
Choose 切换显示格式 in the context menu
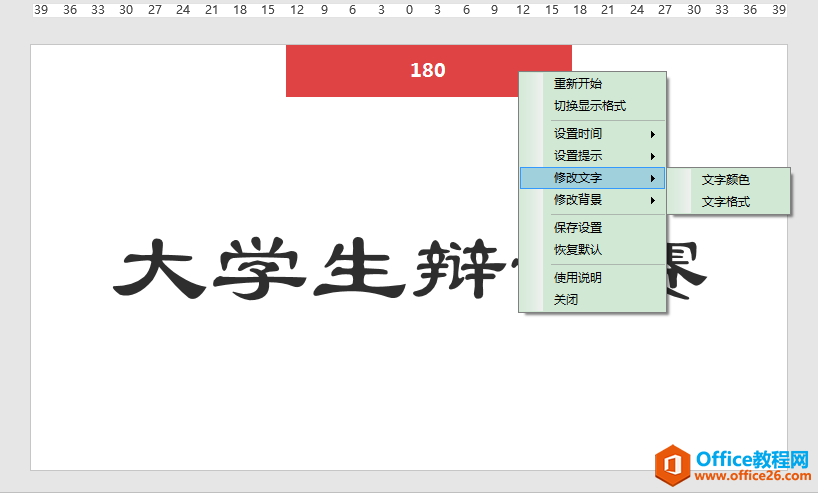[590, 106]
